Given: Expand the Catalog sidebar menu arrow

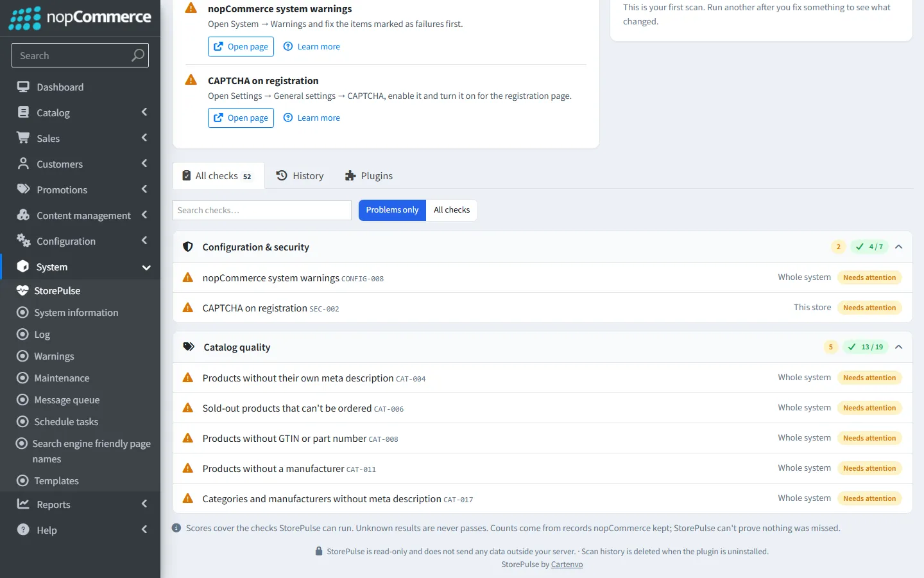Looking at the screenshot, I should (144, 112).
